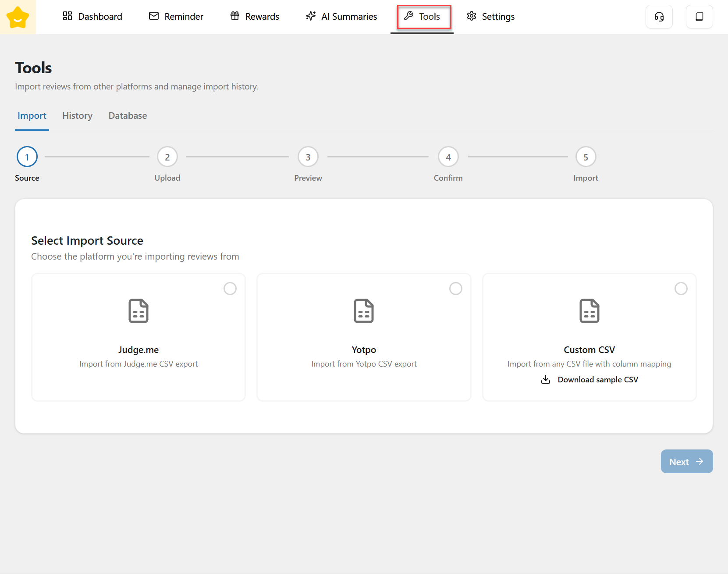This screenshot has height=574, width=728.
Task: Click the Download sample CSV link
Action: point(597,379)
